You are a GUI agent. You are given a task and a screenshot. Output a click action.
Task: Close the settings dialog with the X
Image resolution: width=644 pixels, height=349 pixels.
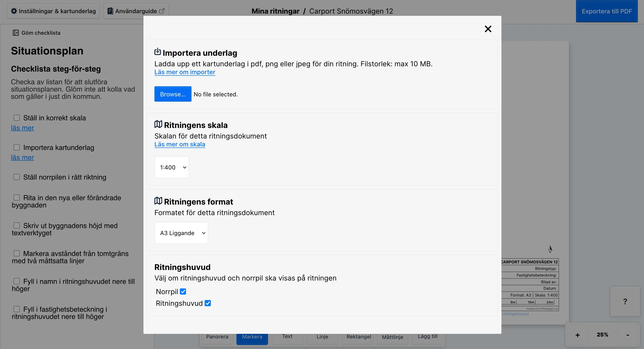click(488, 29)
